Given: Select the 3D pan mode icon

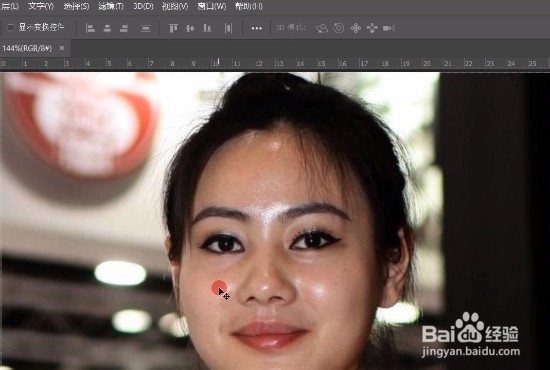Looking at the screenshot, I should click(x=356, y=28).
